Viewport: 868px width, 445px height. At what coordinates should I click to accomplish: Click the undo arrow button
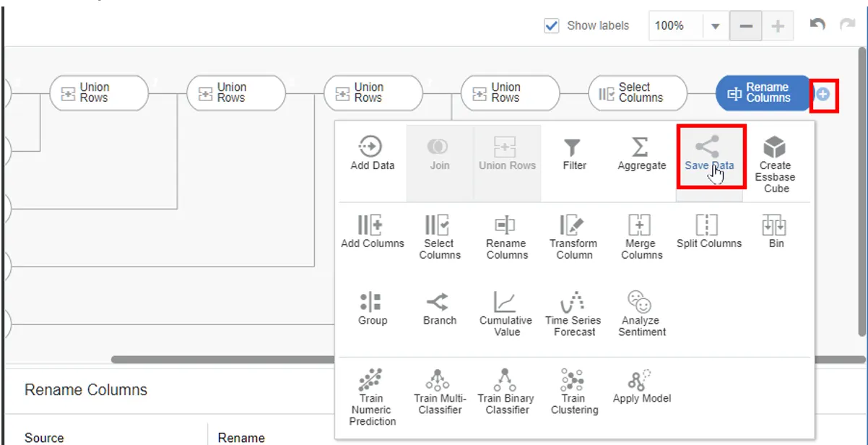pos(817,25)
